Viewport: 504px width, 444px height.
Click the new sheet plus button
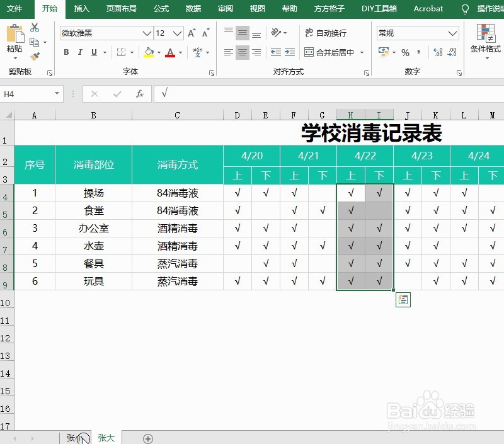[147, 437]
